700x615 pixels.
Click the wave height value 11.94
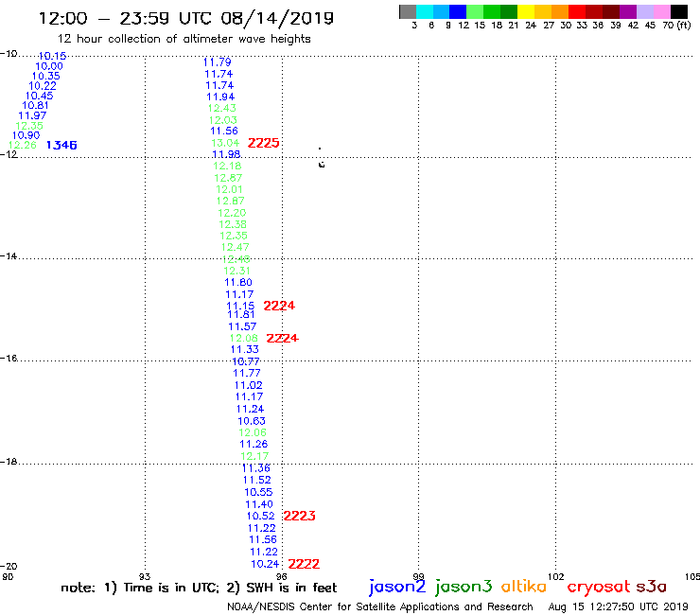point(220,97)
